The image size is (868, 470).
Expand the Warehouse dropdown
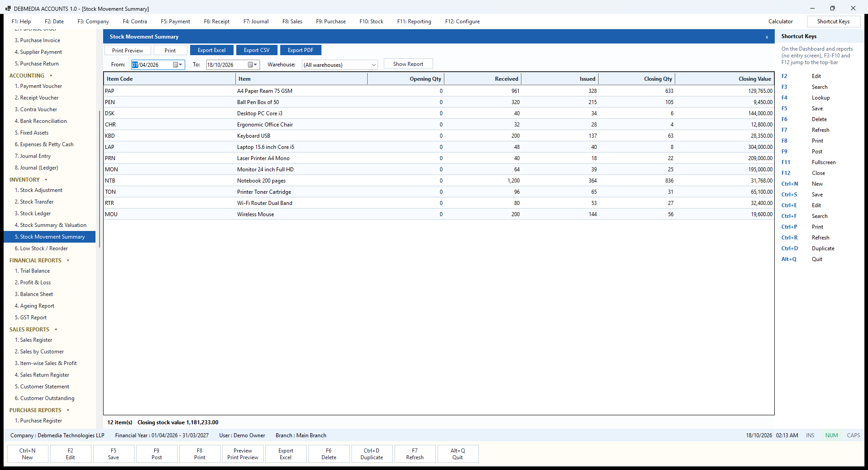373,65
